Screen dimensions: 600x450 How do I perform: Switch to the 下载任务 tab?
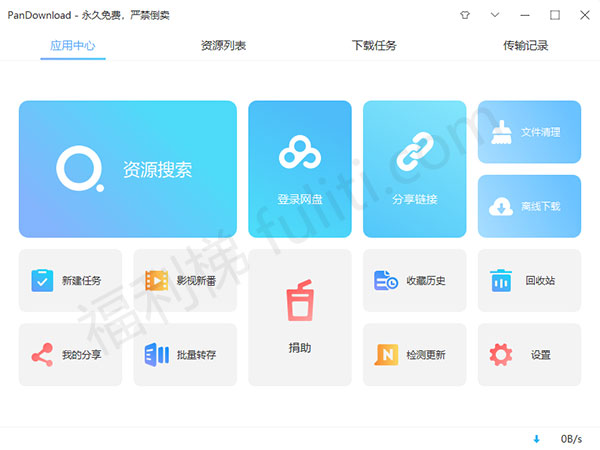(374, 46)
